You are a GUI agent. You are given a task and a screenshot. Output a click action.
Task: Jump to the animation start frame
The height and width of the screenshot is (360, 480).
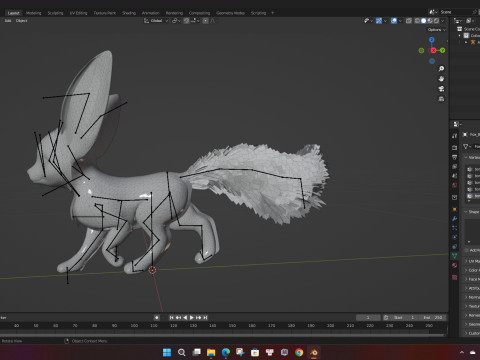pyautogui.click(x=172, y=317)
